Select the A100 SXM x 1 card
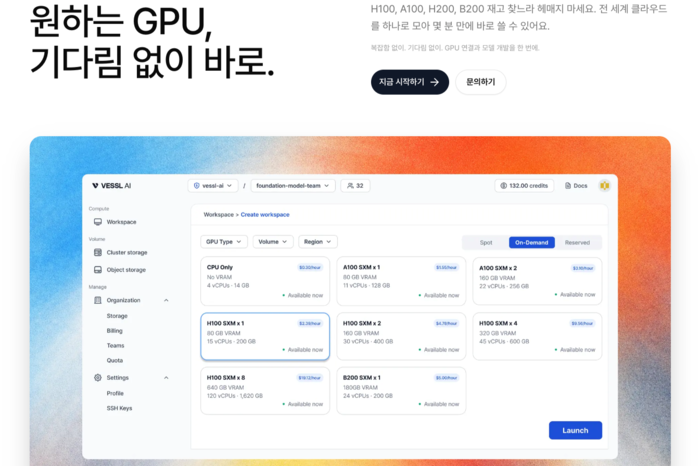Screen dimensions: 700x466 point(401,281)
